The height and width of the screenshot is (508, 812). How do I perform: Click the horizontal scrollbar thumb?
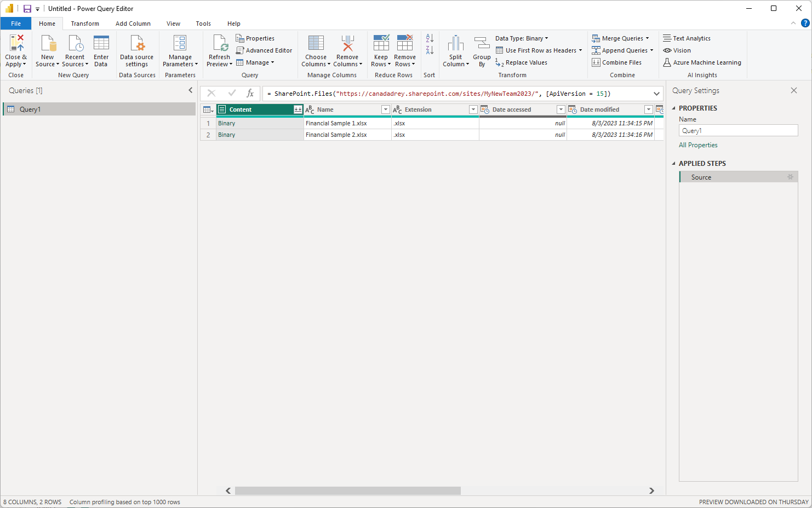tap(348, 490)
